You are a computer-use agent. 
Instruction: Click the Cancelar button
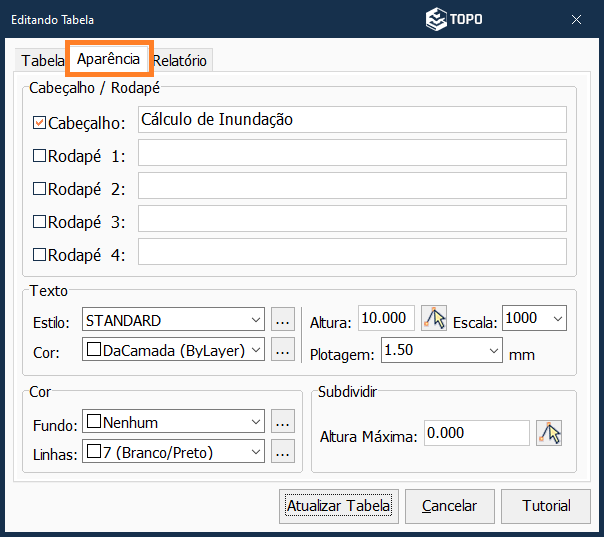(x=449, y=505)
